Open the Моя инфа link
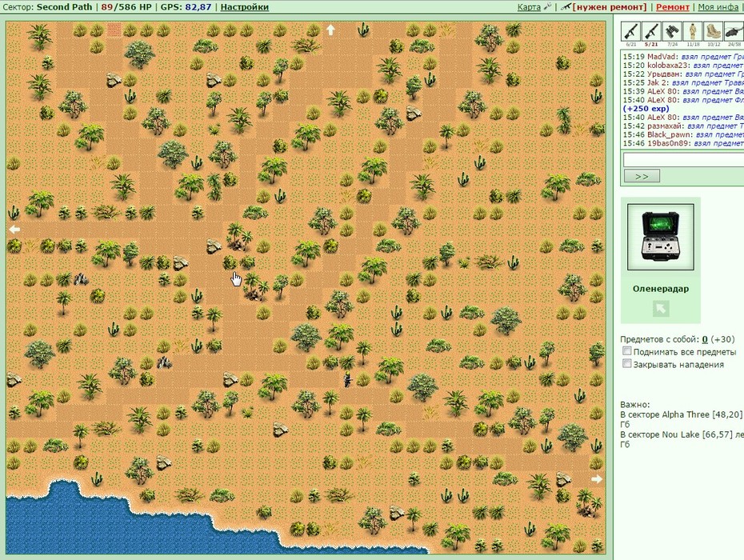744x560 pixels. click(718, 7)
